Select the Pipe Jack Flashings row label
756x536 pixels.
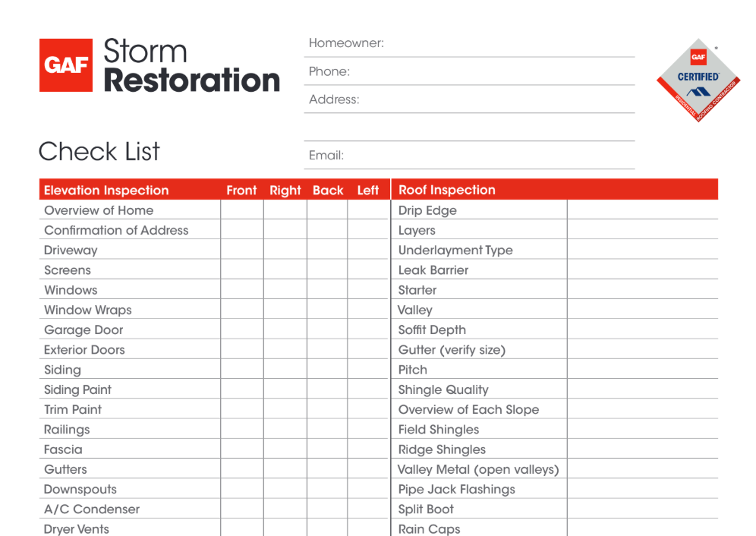[x=457, y=490]
